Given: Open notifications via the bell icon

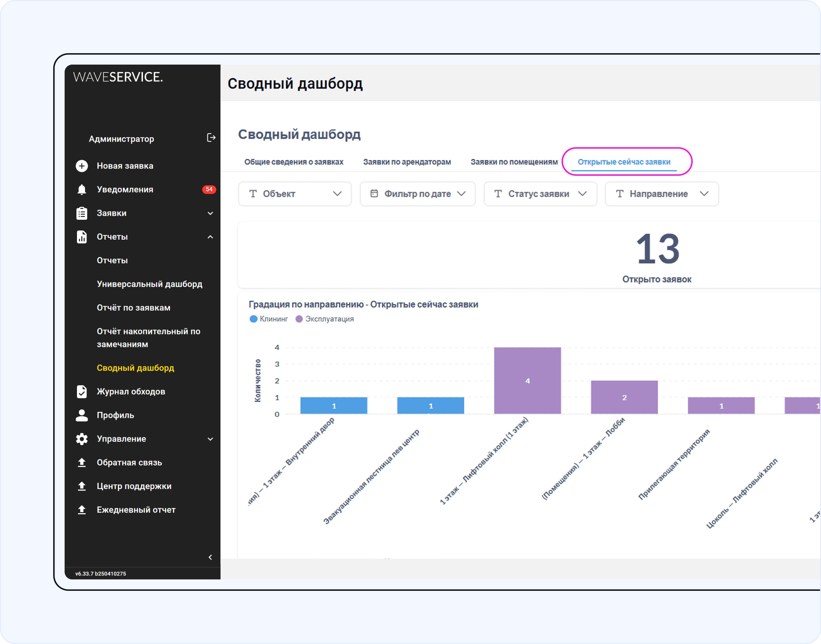Looking at the screenshot, I should (x=82, y=190).
